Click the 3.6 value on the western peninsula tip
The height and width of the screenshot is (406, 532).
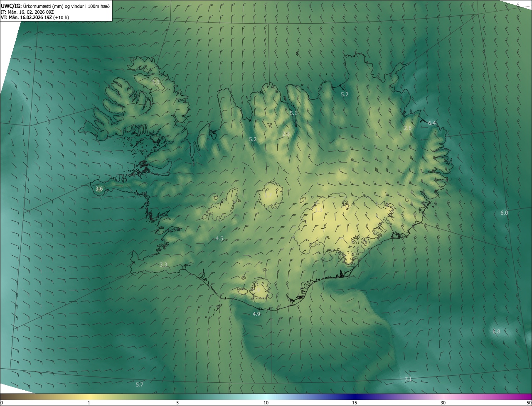99,188
